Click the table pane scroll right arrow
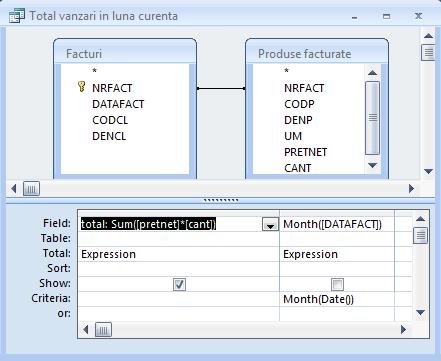 click(x=411, y=189)
